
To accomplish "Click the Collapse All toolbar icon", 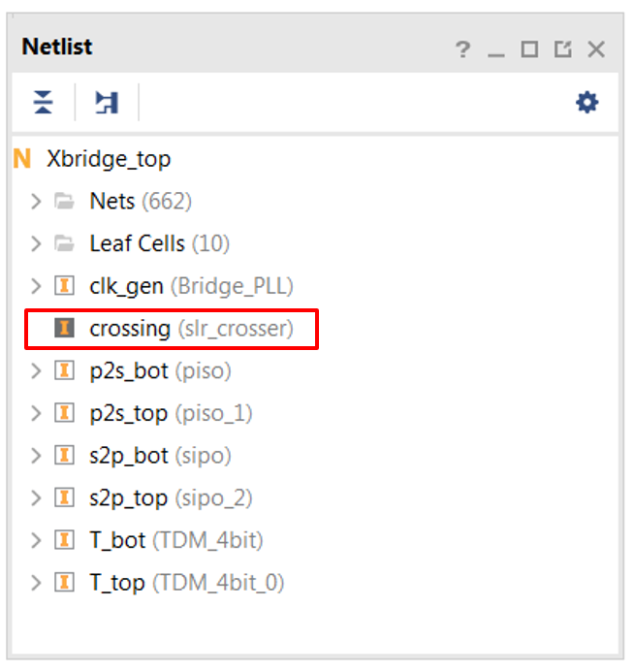I will point(43,103).
